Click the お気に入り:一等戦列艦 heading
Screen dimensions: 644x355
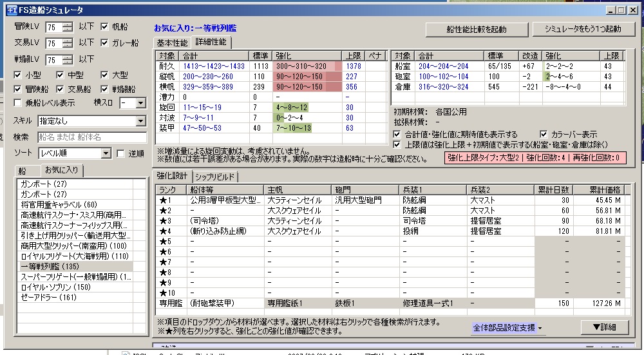(195, 28)
